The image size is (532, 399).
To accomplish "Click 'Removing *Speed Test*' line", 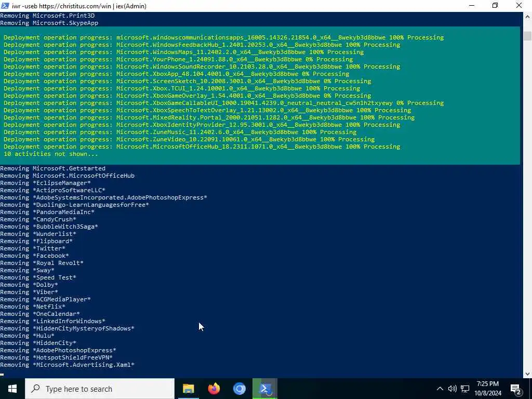I will 38,277.
